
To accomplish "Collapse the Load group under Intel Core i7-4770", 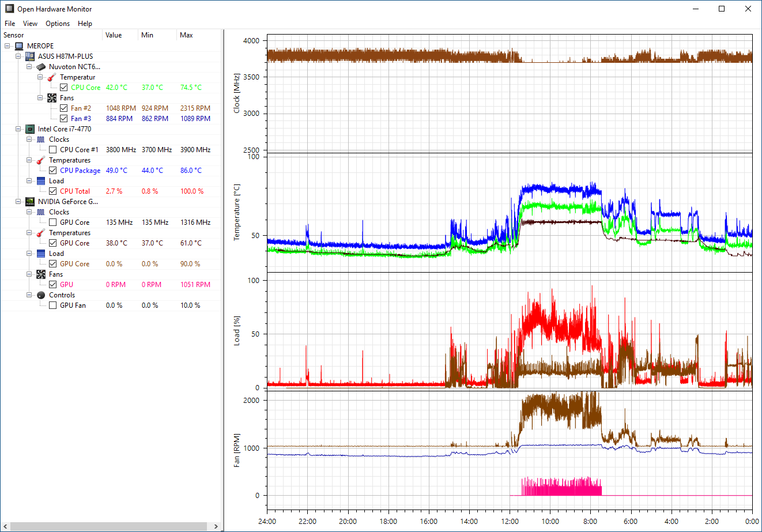I will click(29, 181).
